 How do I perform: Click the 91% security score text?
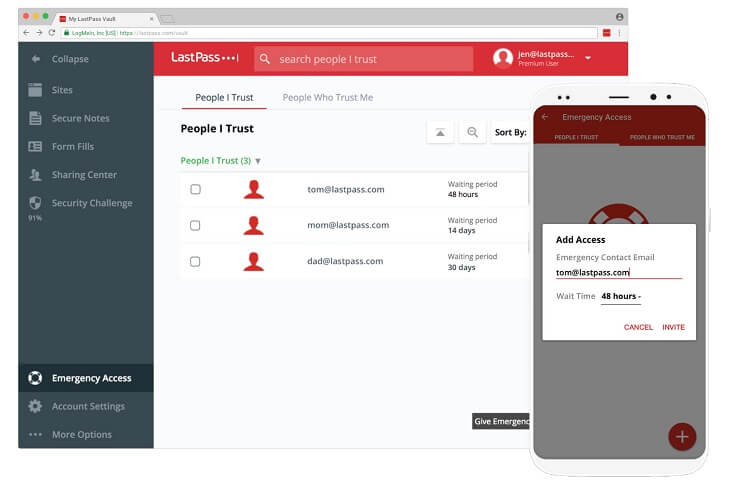click(35, 218)
